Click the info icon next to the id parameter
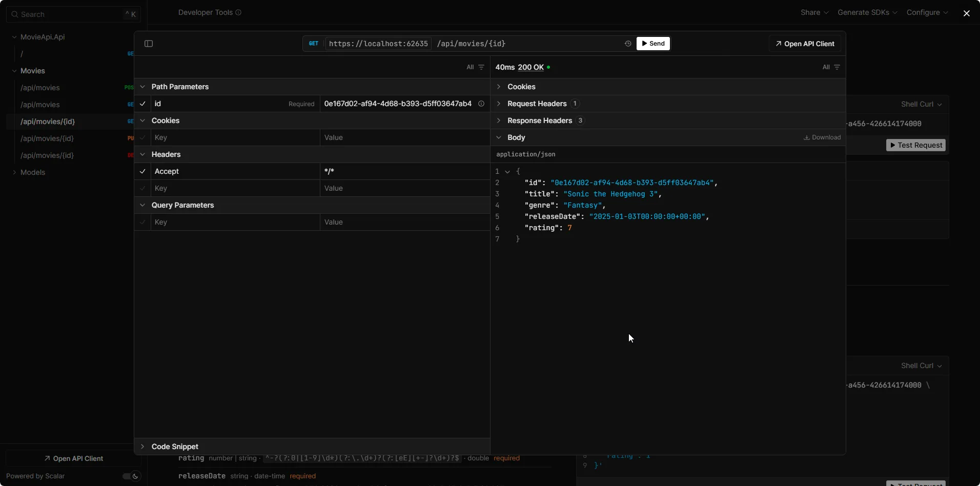Image resolution: width=980 pixels, height=486 pixels. tap(481, 104)
